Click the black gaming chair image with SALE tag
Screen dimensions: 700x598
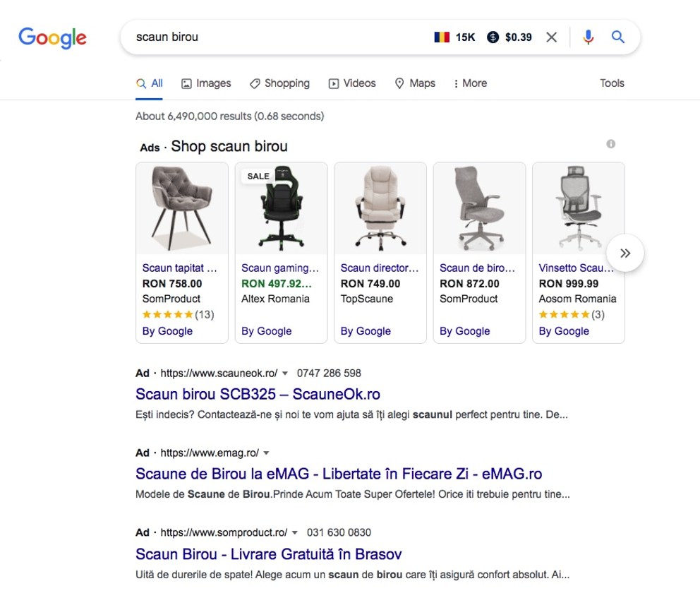point(282,208)
